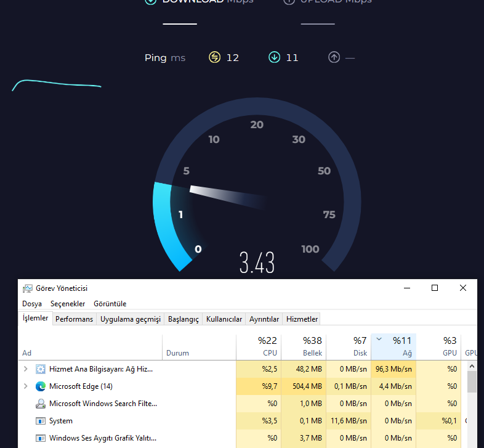This screenshot has height=448, width=484.
Task: Close the Görev Yöneticisi window
Action: [x=462, y=288]
